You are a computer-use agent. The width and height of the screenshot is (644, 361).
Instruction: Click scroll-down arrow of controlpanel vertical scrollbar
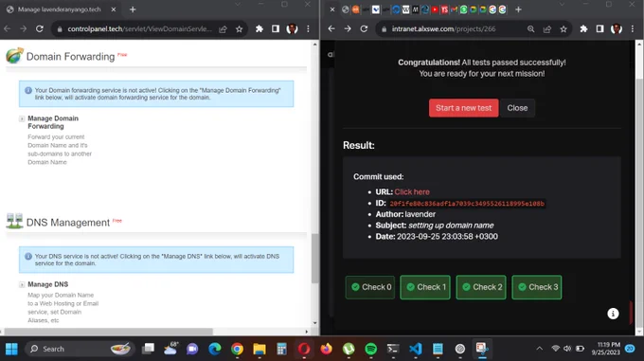click(x=315, y=323)
